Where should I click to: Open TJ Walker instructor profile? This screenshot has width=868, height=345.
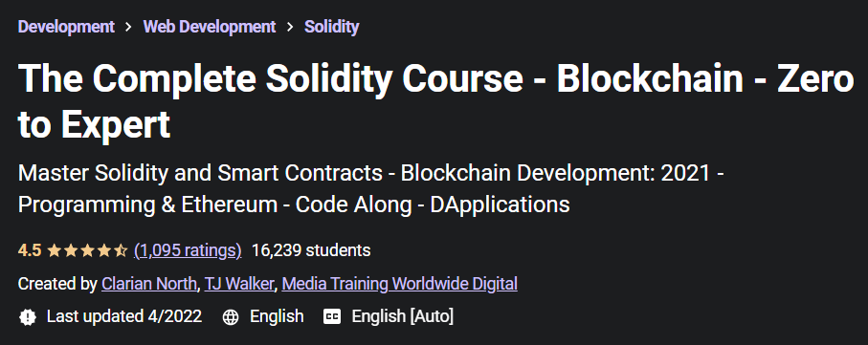pos(239,284)
